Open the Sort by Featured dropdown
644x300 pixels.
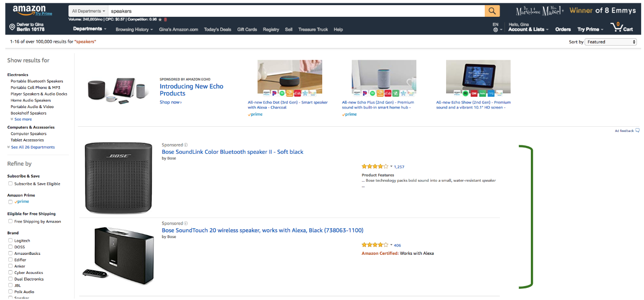(x=611, y=42)
